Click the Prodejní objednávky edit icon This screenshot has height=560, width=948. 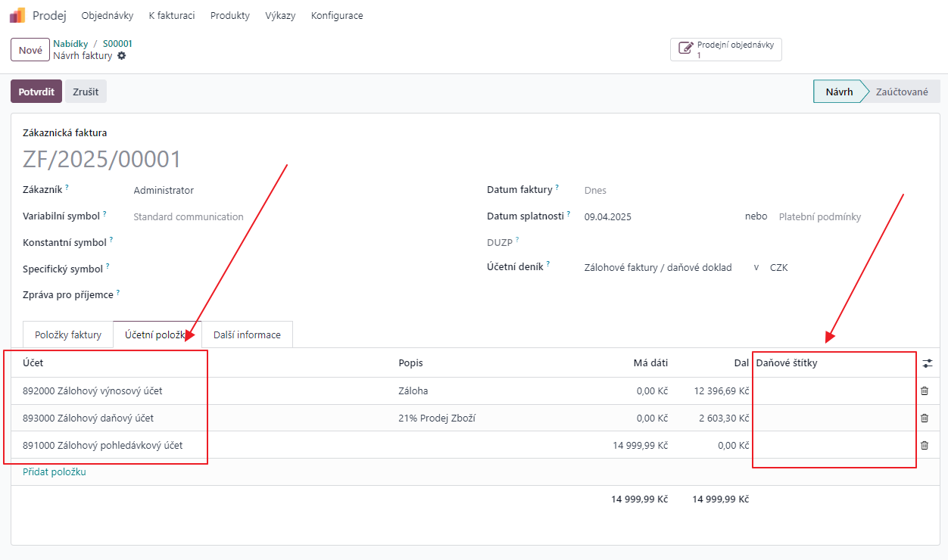[686, 49]
